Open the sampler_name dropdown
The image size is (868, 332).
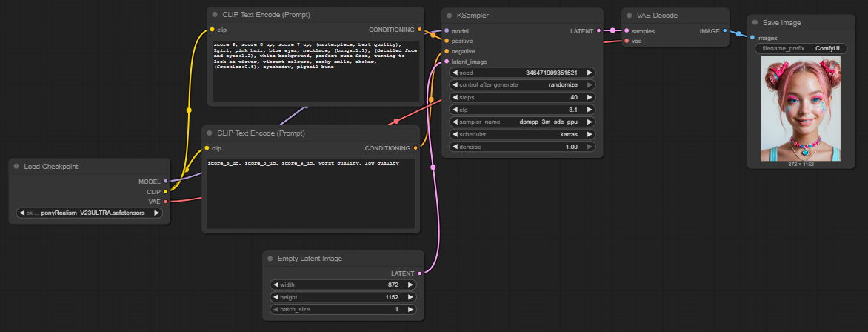522,122
